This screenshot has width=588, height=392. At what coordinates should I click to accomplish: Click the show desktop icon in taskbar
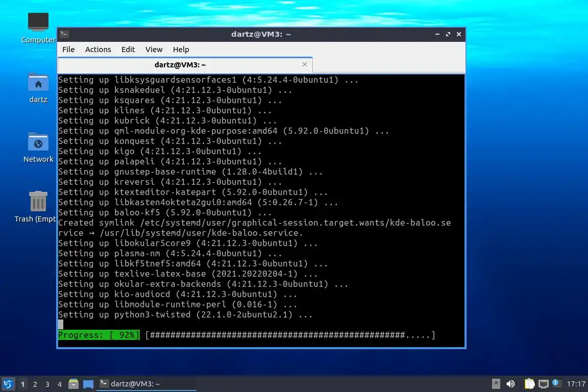tap(88, 384)
